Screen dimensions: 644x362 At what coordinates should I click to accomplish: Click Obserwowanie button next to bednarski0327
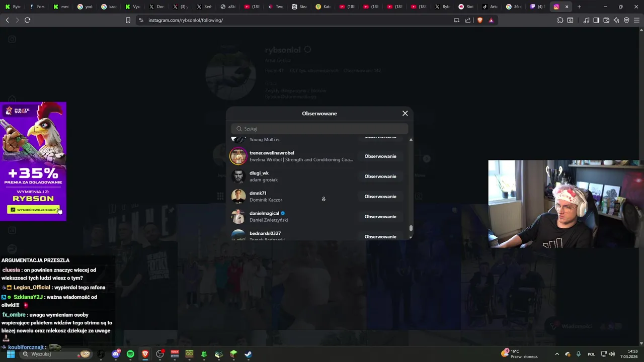[380, 236]
